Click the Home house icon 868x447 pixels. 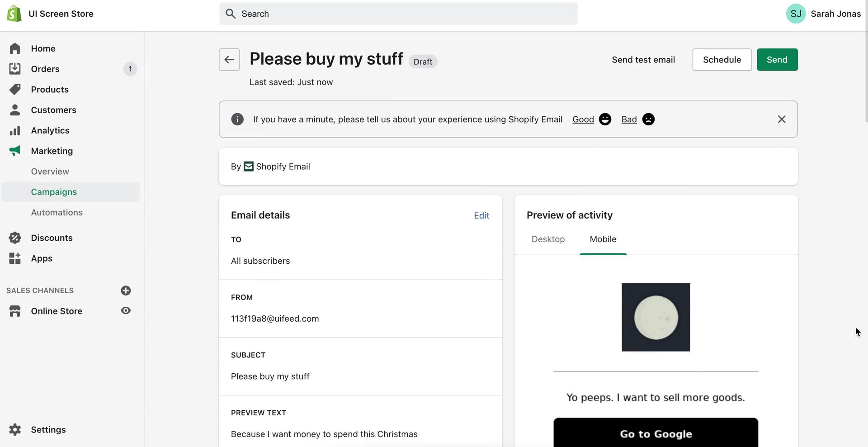pyautogui.click(x=15, y=48)
